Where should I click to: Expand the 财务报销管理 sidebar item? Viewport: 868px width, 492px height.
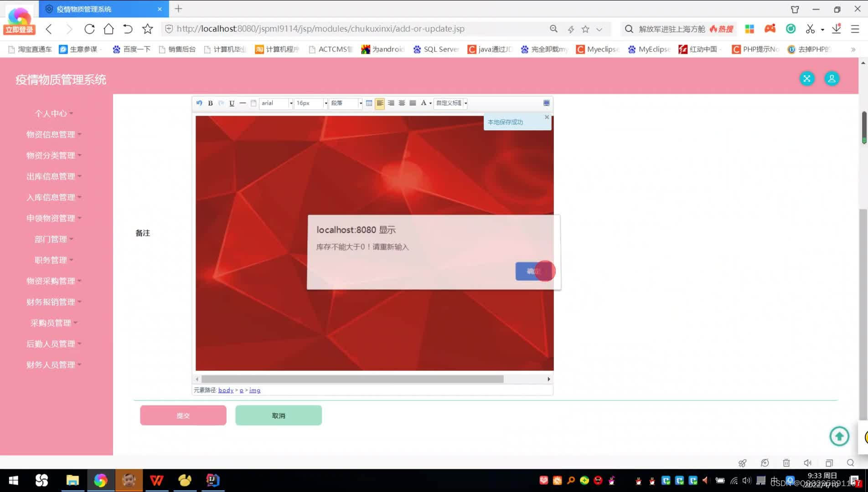click(54, 302)
